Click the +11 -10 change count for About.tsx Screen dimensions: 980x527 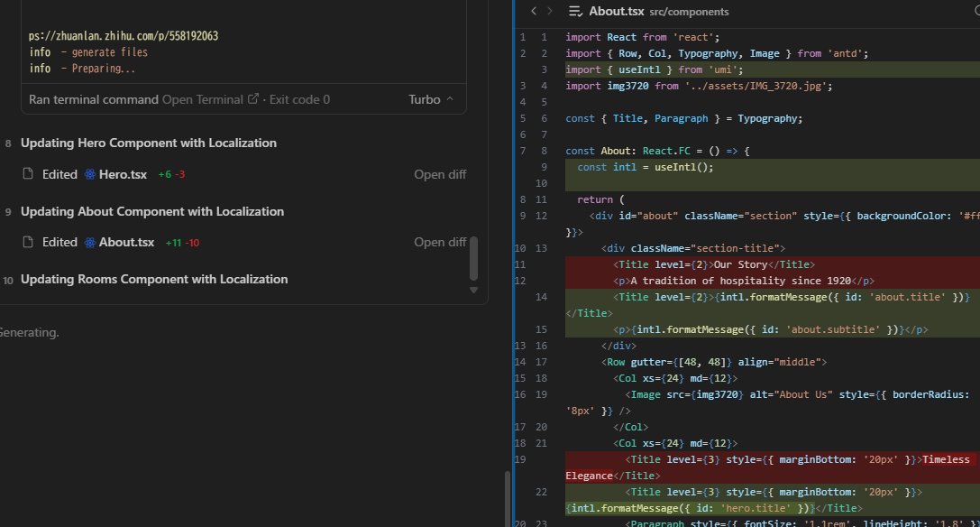pyautogui.click(x=182, y=243)
